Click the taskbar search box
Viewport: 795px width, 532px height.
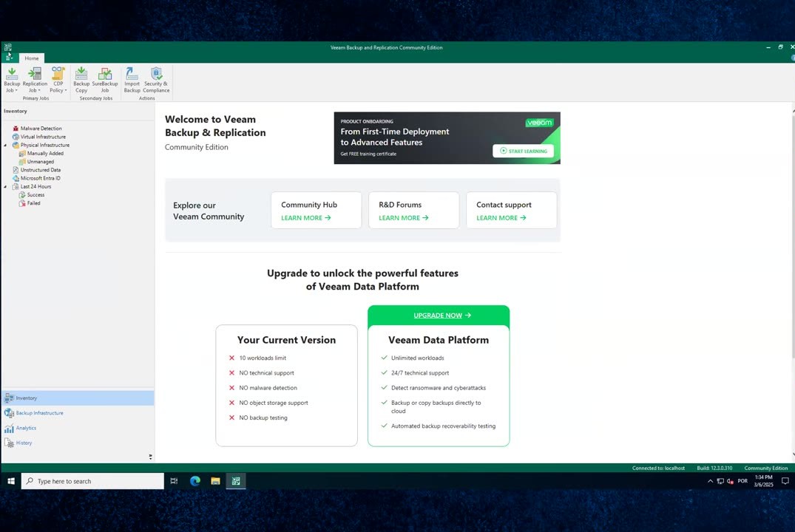pos(92,481)
